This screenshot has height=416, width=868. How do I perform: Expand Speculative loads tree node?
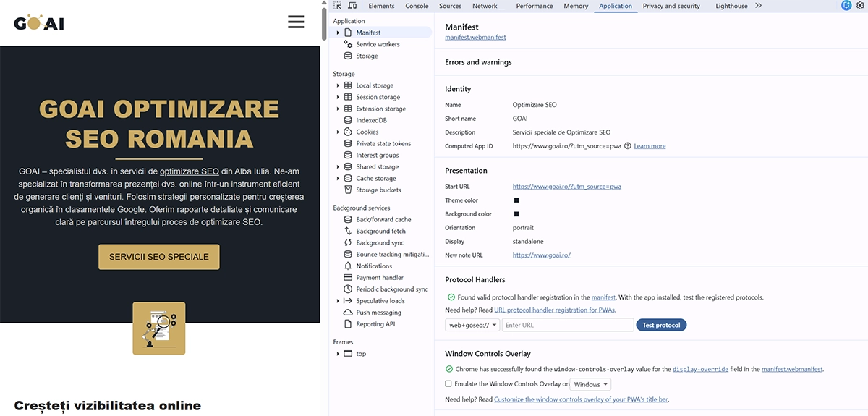point(338,300)
